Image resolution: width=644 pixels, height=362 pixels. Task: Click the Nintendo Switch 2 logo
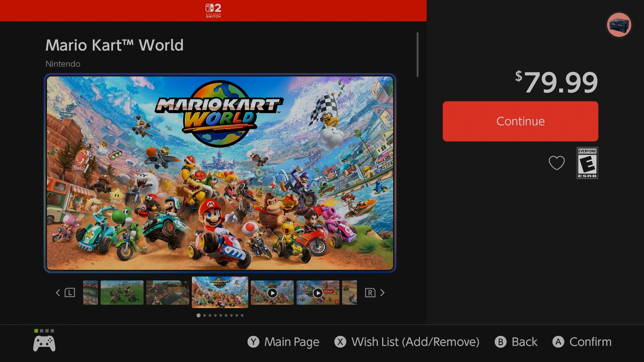(213, 11)
